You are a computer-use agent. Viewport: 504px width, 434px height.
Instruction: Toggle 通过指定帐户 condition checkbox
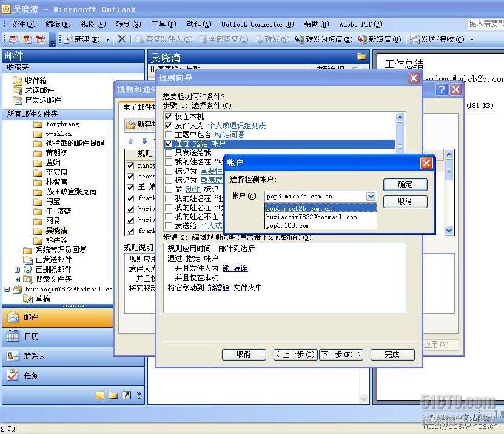(169, 143)
